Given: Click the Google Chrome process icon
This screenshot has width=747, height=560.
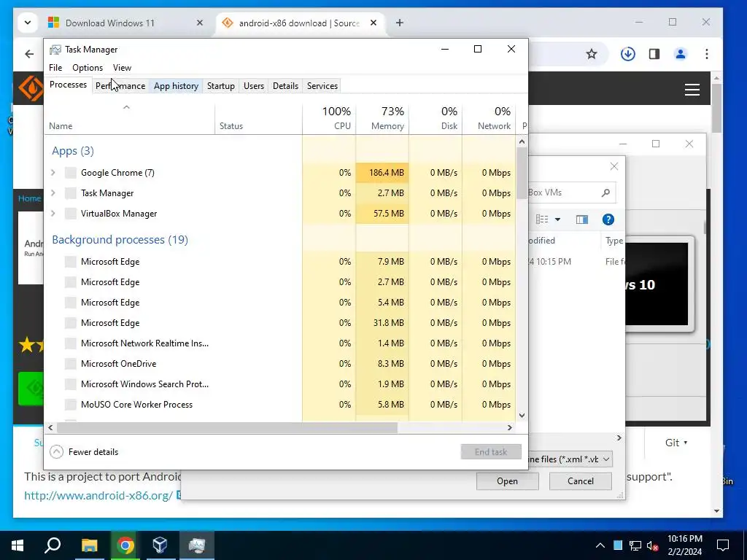Looking at the screenshot, I should tap(71, 172).
